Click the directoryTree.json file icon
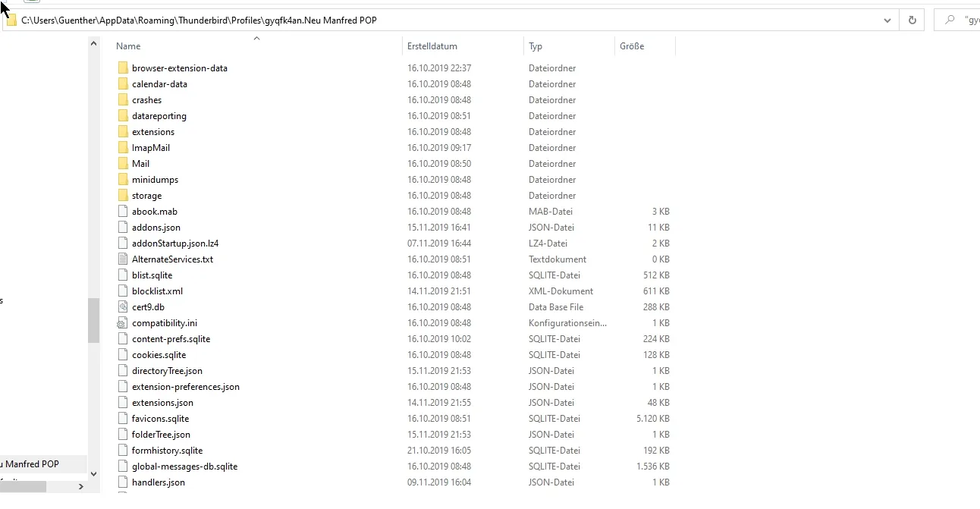Screen dimensions: 980x509 (x=123, y=371)
